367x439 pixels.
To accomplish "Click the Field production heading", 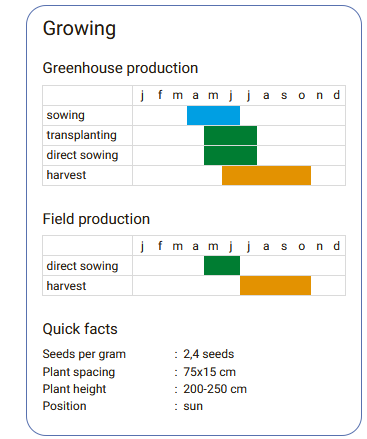I will (96, 219).
